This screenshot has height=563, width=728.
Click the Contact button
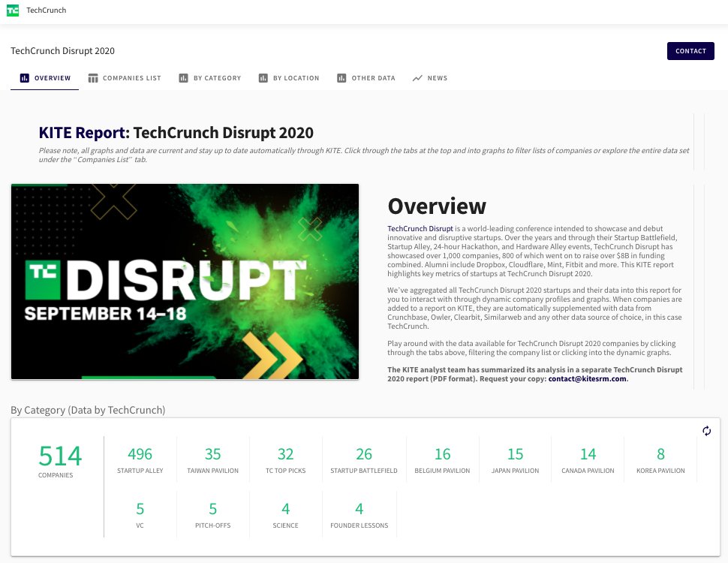pos(690,51)
